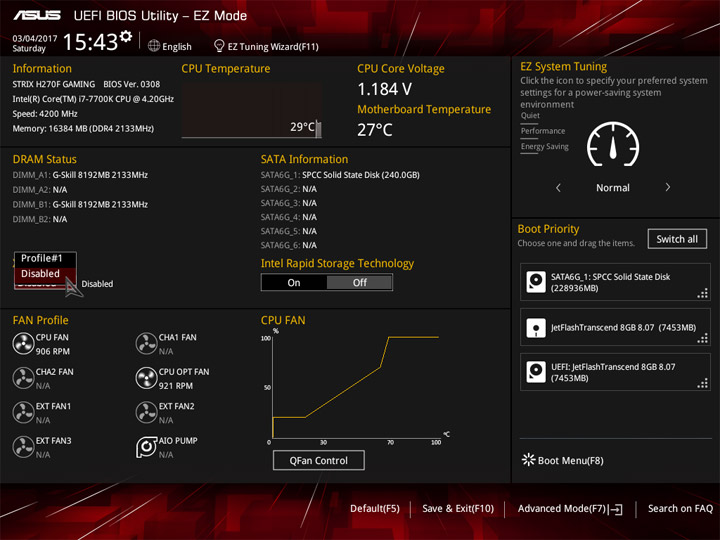Click the BIOS Ver. 0308 text
This screenshot has height=540, width=720.
tap(132, 84)
